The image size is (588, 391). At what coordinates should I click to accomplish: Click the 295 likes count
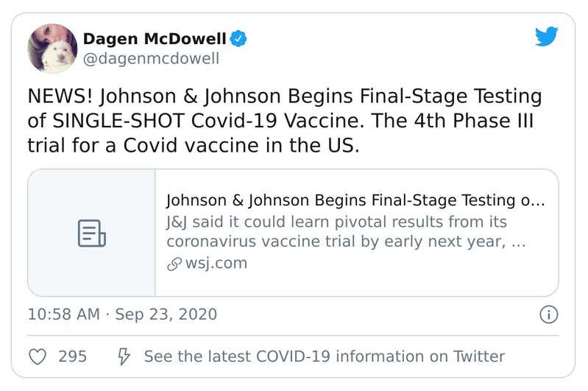tap(72, 356)
